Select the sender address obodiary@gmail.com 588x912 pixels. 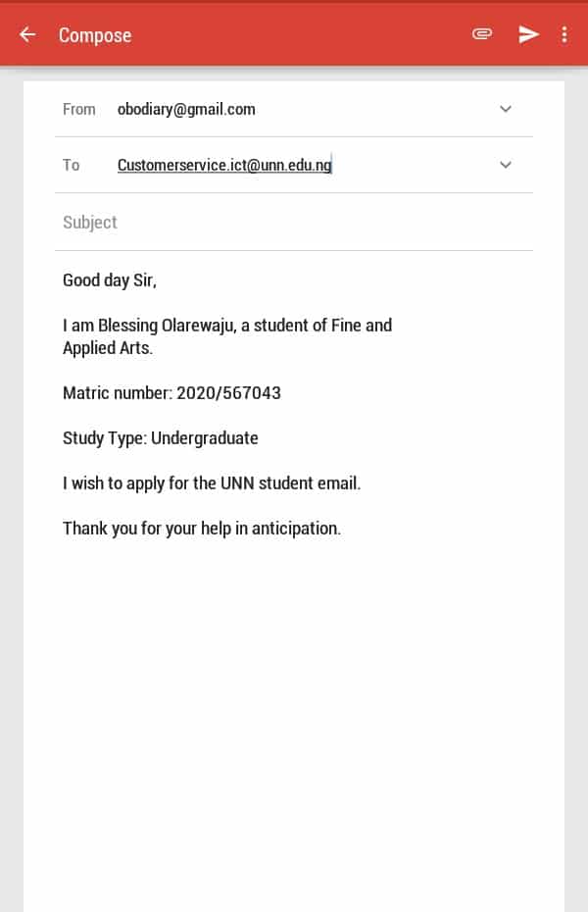click(x=186, y=110)
